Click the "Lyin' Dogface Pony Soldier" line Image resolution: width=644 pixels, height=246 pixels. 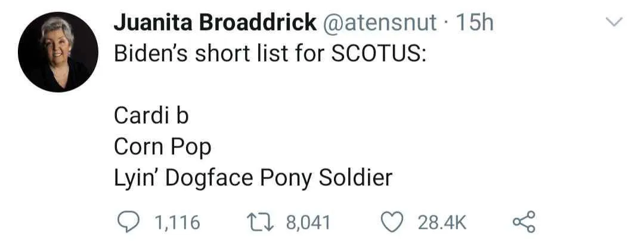(253, 178)
